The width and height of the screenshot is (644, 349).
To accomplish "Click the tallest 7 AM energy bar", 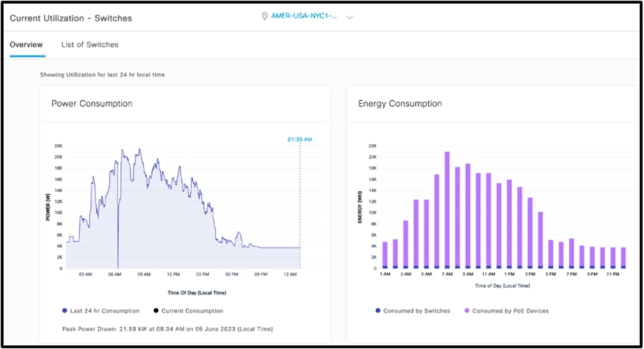I will (x=447, y=210).
